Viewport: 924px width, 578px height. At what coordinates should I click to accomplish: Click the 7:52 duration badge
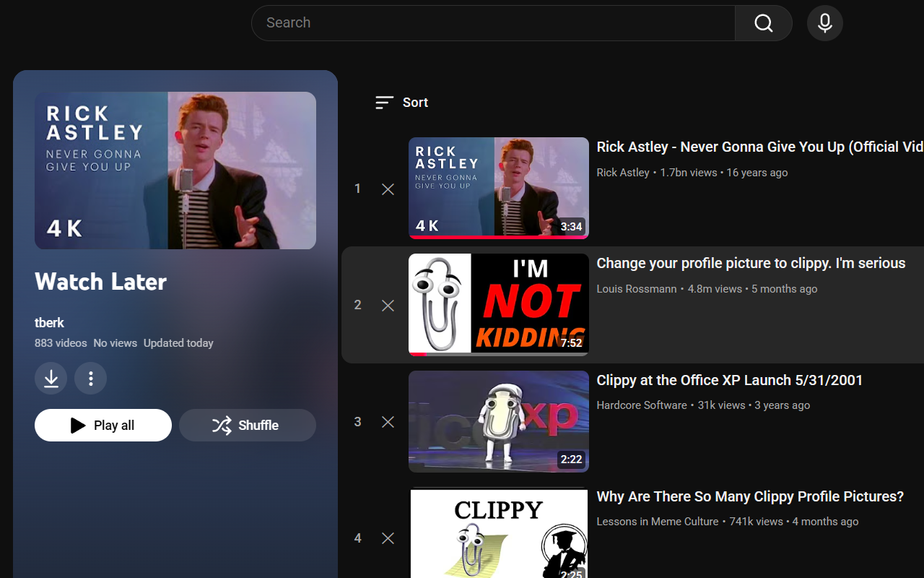tap(571, 343)
